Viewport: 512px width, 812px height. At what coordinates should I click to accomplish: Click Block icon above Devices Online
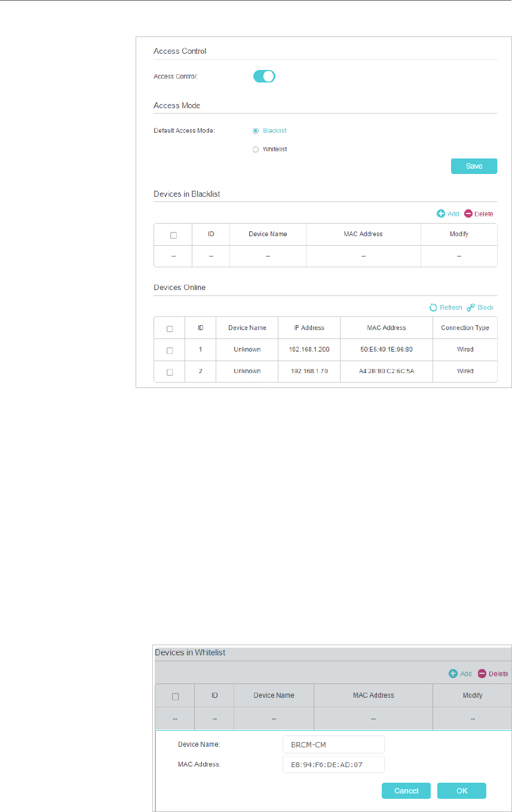coord(470,307)
